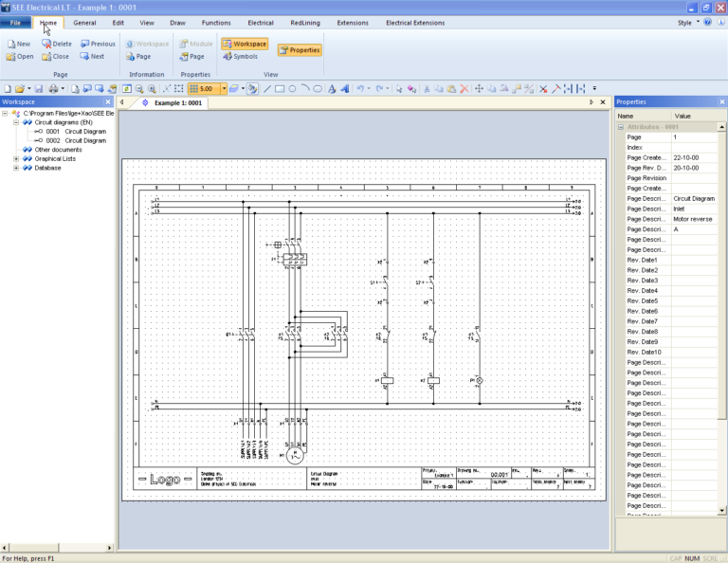
Task: Click the pointer selection arrow icon
Action: click(399, 89)
